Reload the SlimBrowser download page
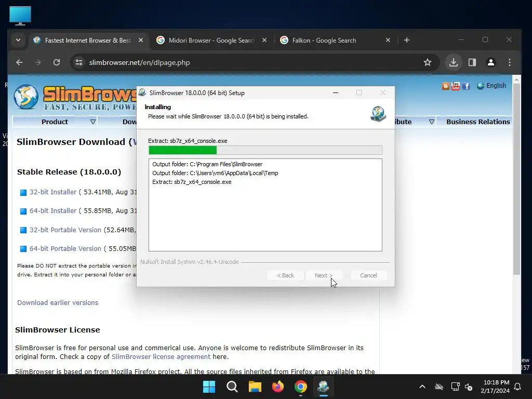This screenshot has width=532, height=399. click(x=57, y=62)
